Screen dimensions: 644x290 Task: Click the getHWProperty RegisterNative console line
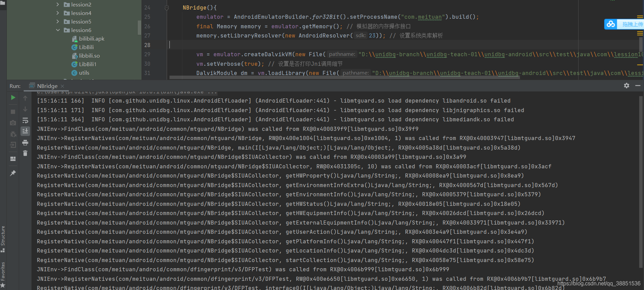(x=280, y=176)
